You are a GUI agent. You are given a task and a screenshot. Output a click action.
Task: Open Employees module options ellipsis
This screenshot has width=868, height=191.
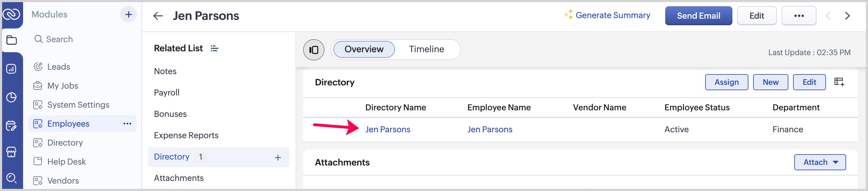127,124
